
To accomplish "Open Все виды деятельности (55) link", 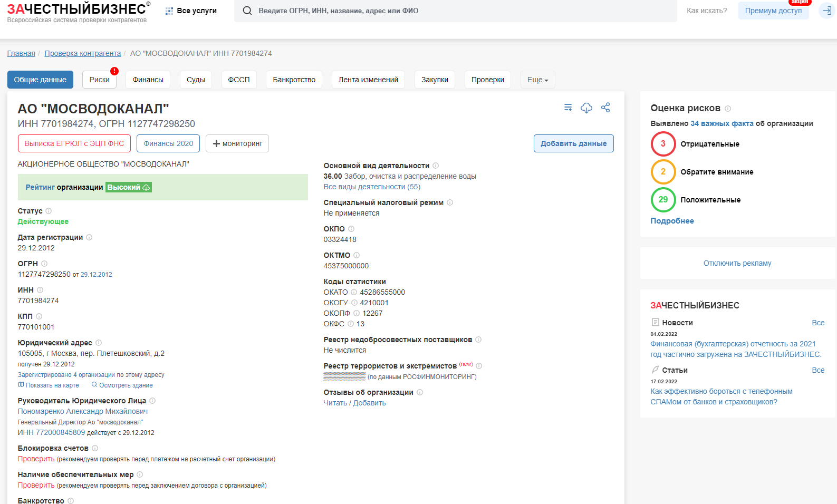I will click(372, 187).
